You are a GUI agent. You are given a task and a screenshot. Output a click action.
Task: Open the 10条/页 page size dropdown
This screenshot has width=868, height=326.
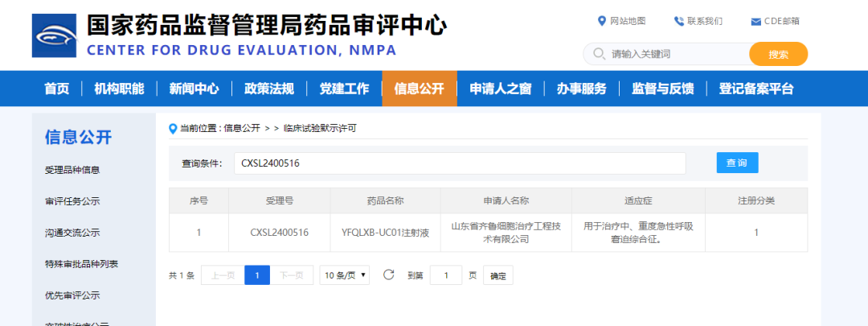(x=344, y=275)
